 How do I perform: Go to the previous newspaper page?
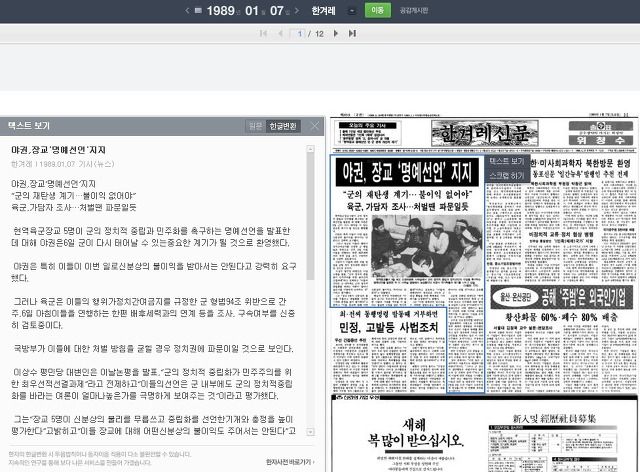[x=280, y=33]
